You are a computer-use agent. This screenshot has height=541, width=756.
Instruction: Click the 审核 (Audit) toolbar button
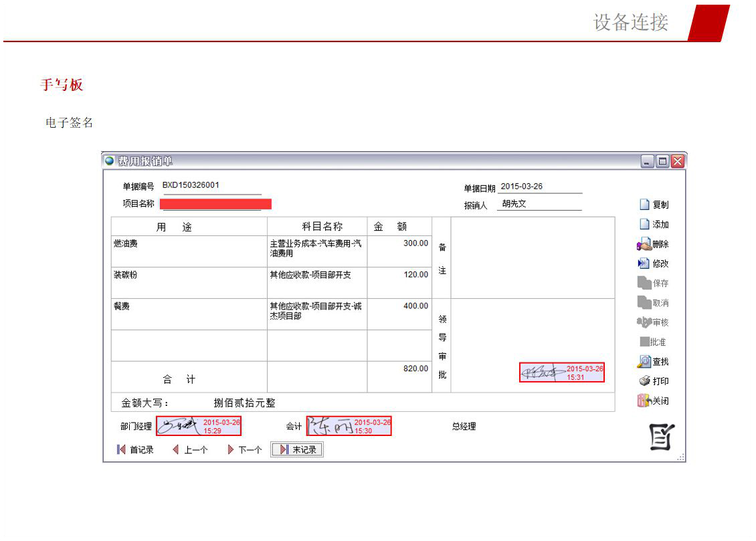coord(653,322)
